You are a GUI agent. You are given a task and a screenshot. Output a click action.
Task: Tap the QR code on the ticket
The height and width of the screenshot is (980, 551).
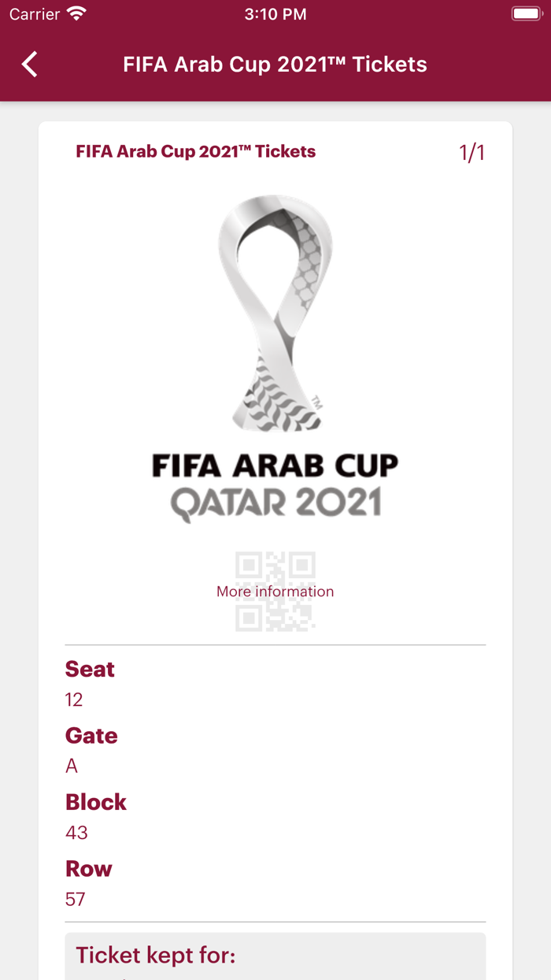[x=275, y=590]
